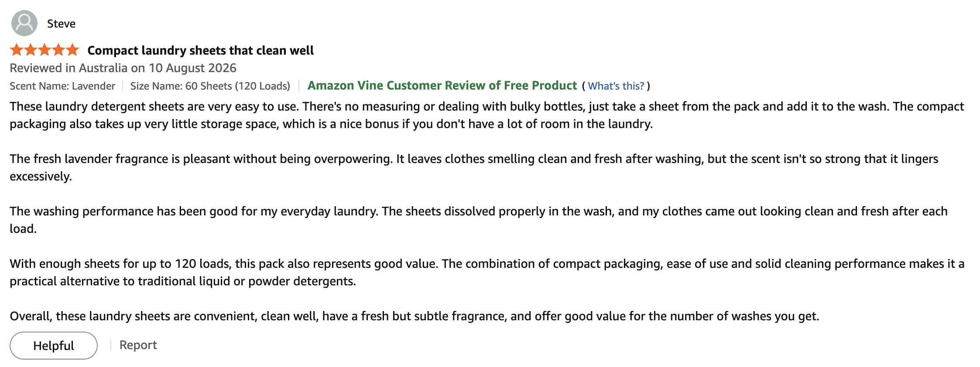Click the first orange rating star
Image resolution: width=980 pixels, height=367 pixels.
pos(17,50)
